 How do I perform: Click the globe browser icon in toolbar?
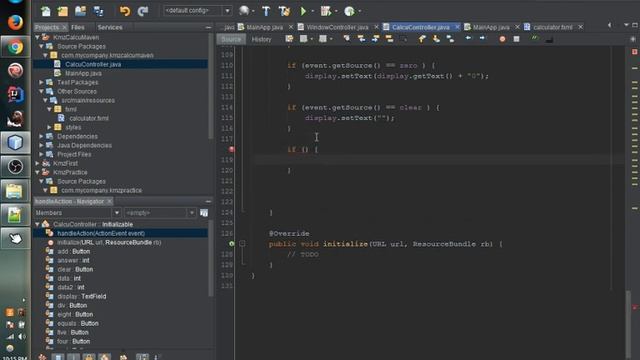[x=244, y=11]
